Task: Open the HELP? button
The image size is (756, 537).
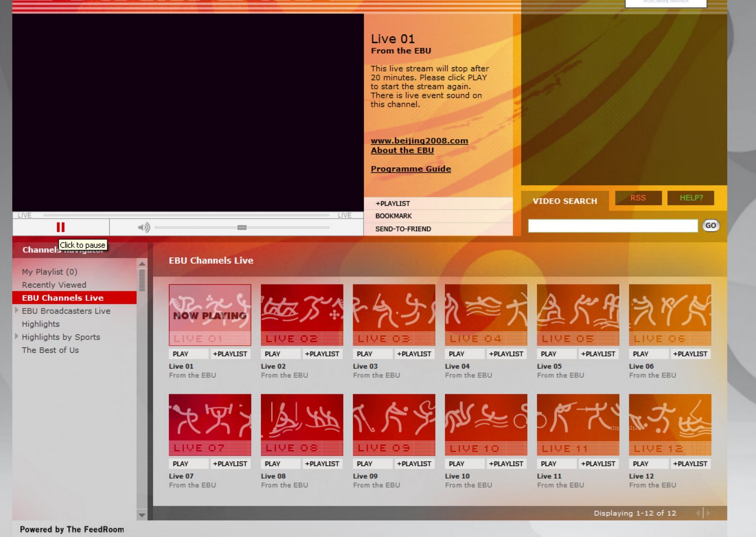Action: click(x=691, y=198)
